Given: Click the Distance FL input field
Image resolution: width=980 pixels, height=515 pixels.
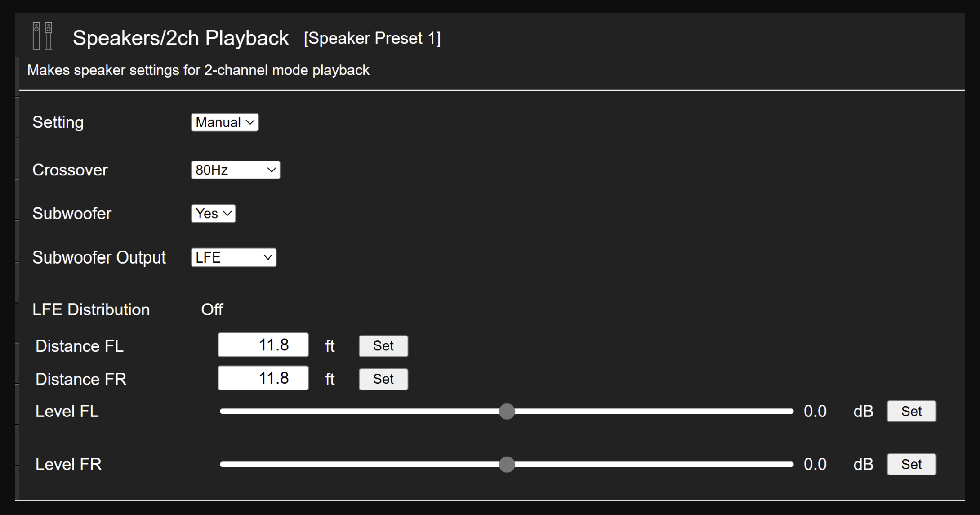Looking at the screenshot, I should [263, 345].
